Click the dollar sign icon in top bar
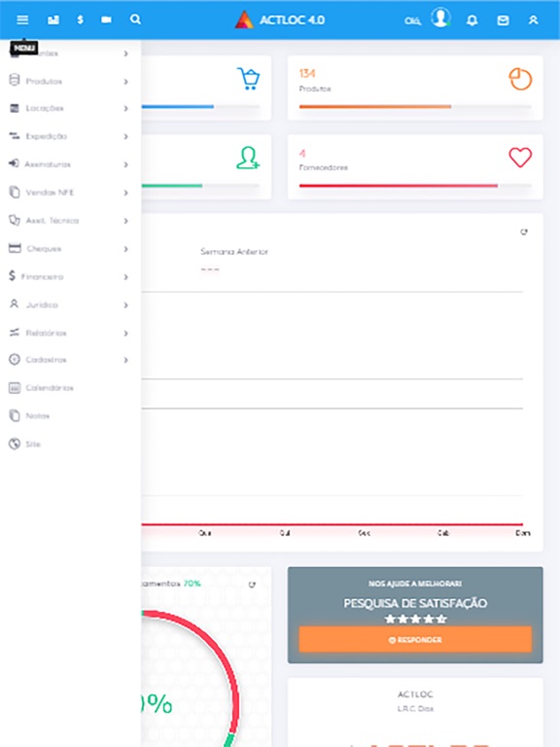This screenshot has height=747, width=560. coord(80,19)
